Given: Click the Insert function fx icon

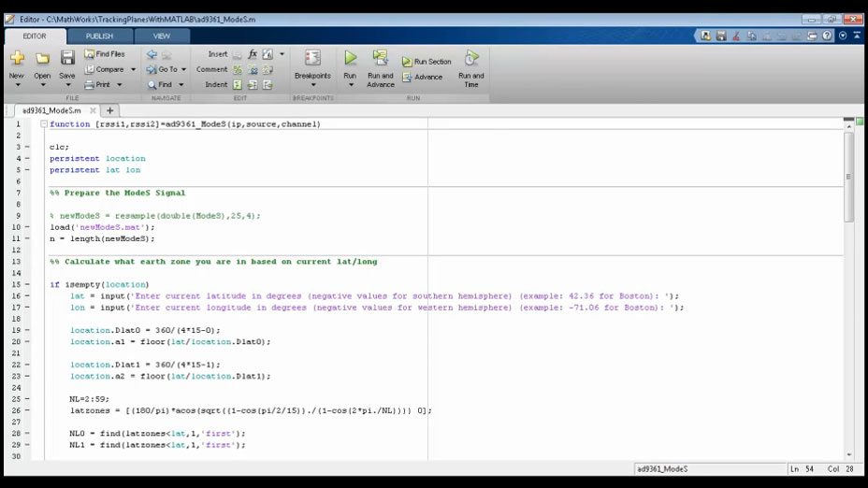Looking at the screenshot, I should (253, 53).
